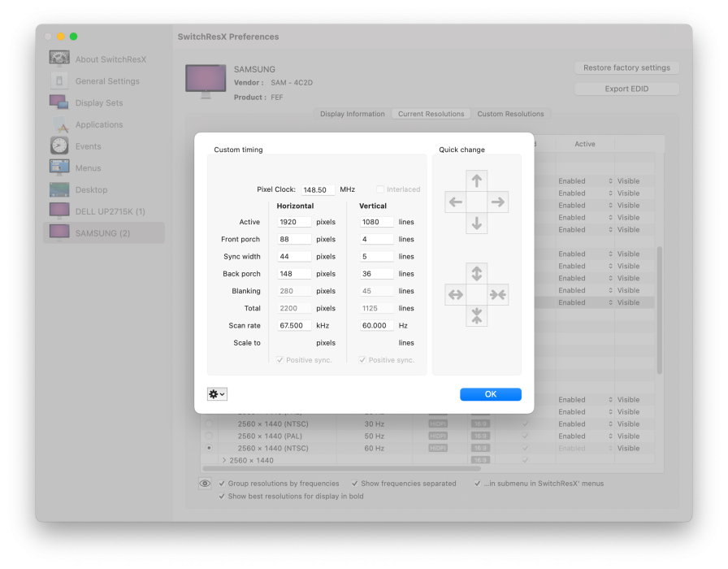Click the Vertical Active lines field
This screenshot has height=569, width=728.
pyautogui.click(x=376, y=222)
